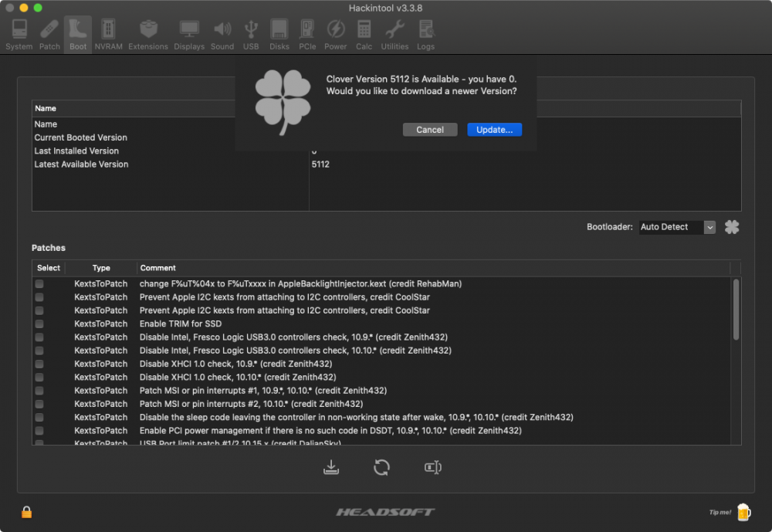Screen dimensions: 772x532
Task: Click the Clover icon beside Bootloader dropdown
Action: pos(732,227)
